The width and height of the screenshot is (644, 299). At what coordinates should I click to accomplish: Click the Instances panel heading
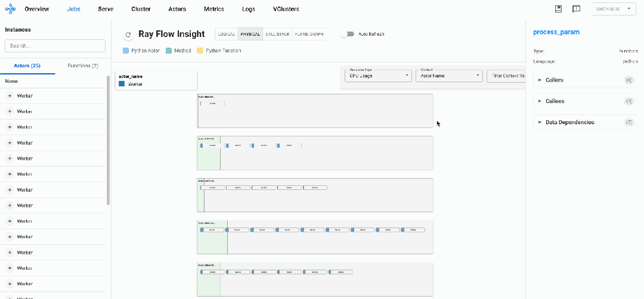point(18,30)
